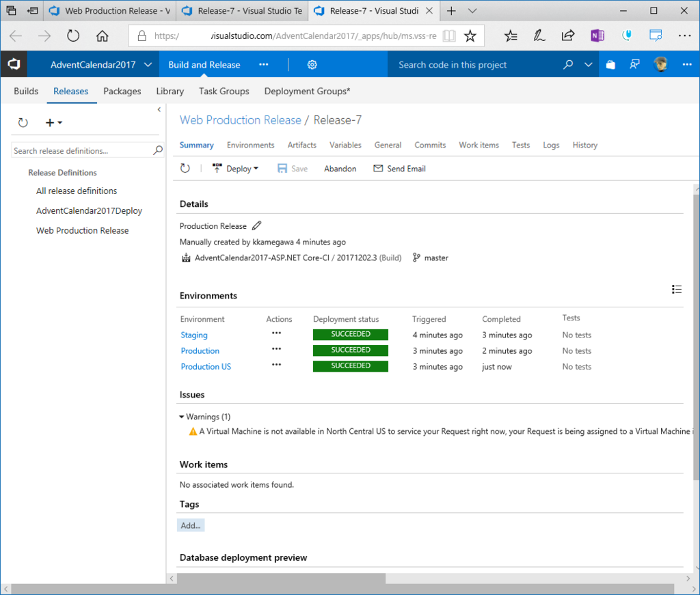
Task: Click the refresh icon in the release toolbar
Action: point(185,168)
